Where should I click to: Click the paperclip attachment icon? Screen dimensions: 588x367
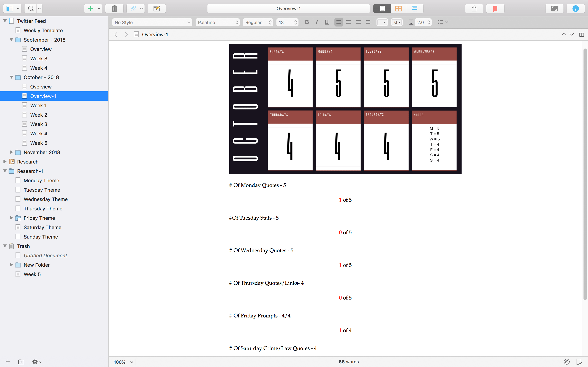pos(133,8)
